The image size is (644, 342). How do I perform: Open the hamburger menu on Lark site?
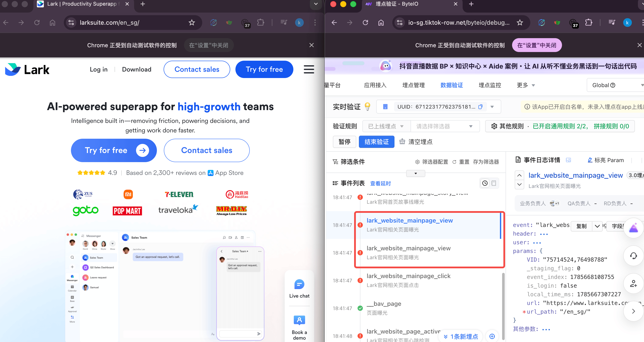pyautogui.click(x=309, y=69)
